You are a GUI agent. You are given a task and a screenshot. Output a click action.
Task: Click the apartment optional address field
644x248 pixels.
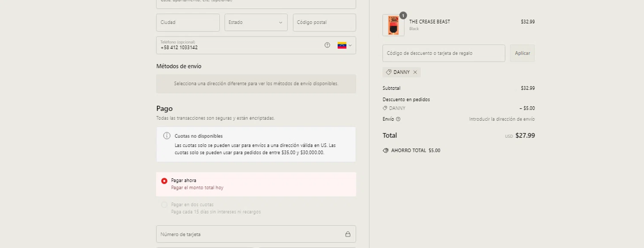click(256, 3)
